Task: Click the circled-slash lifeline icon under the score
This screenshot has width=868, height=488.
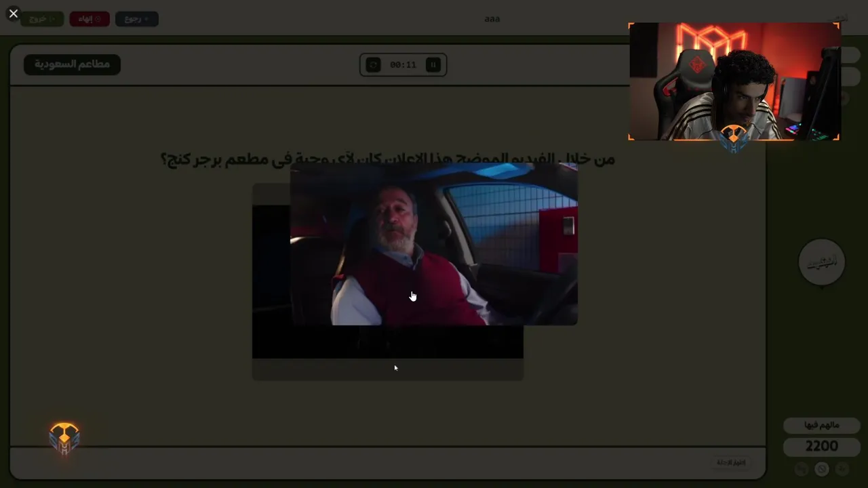Action: point(822,469)
